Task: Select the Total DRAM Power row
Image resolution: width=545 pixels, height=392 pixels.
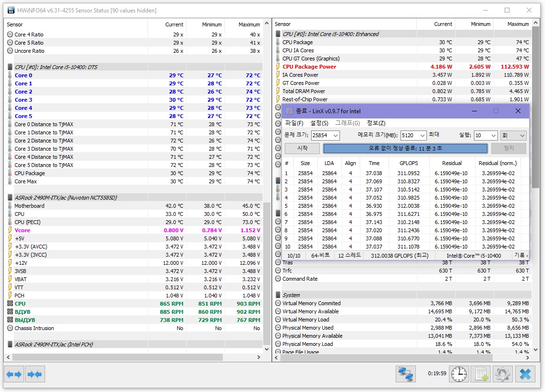Action: coord(402,91)
